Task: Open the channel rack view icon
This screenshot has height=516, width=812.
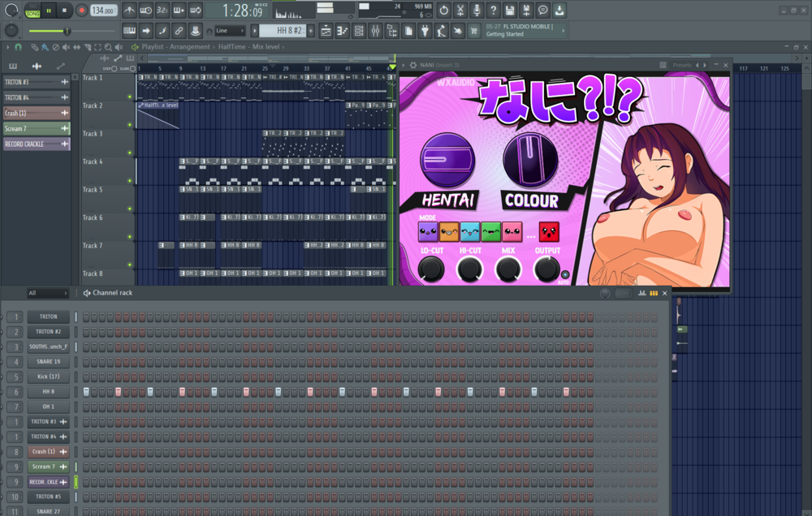Action: pos(359,31)
